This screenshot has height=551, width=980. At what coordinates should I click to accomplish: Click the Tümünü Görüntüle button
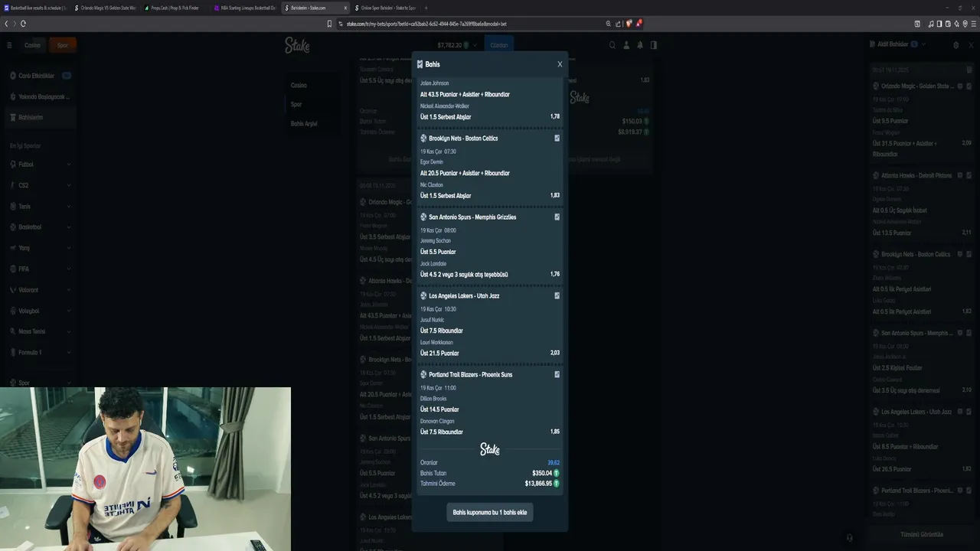[x=922, y=534]
